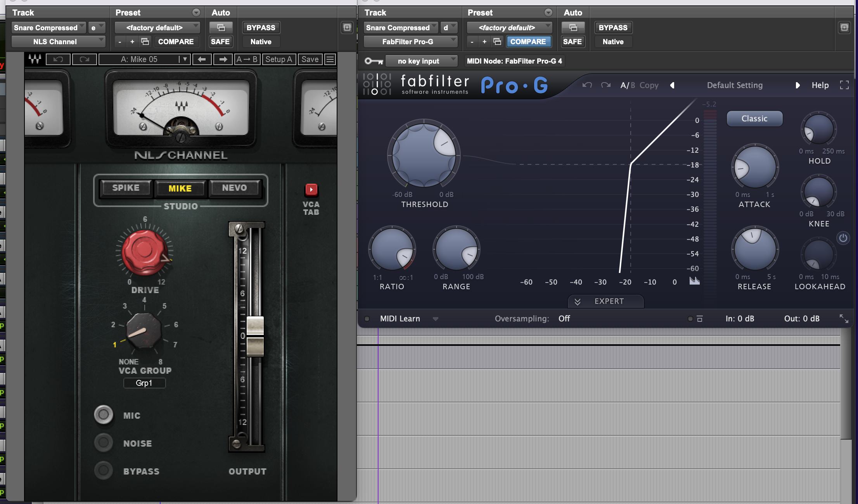The image size is (858, 504).
Task: Click the VCA GROUP selector knob
Action: (x=144, y=331)
